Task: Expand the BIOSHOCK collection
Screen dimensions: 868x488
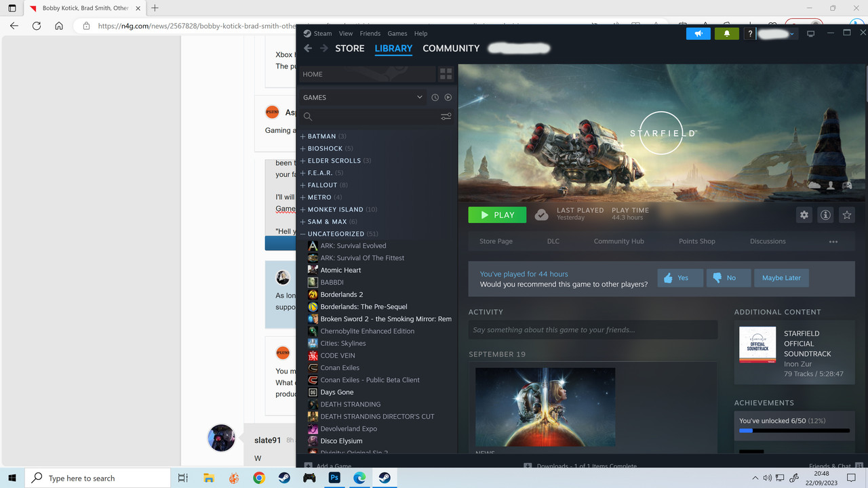Action: [303, 148]
